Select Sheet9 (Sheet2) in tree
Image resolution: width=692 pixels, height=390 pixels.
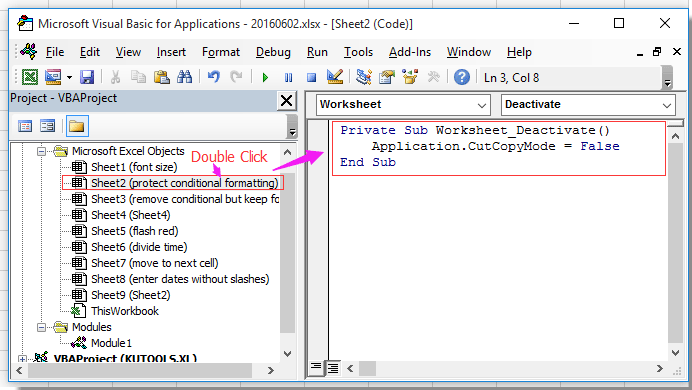(130, 295)
